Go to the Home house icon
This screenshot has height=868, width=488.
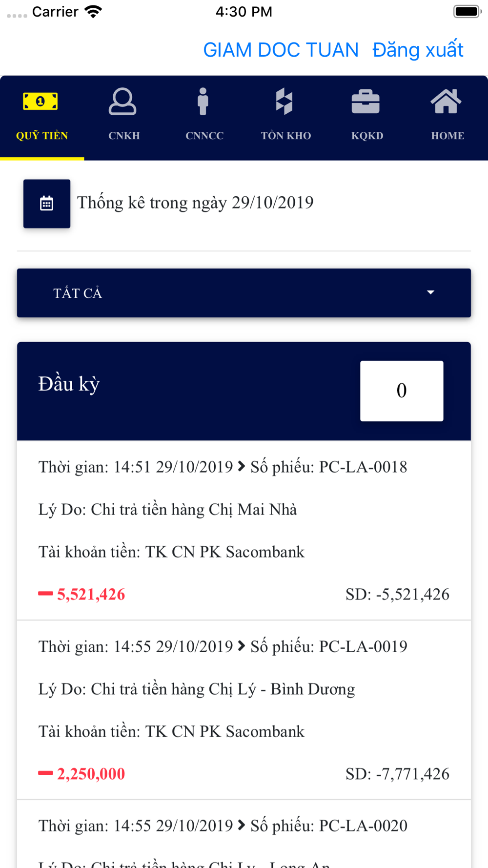point(446,102)
